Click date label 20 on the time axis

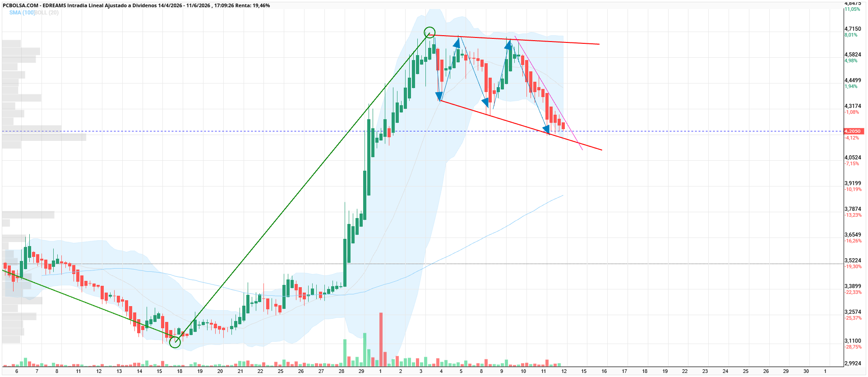pos(220,372)
